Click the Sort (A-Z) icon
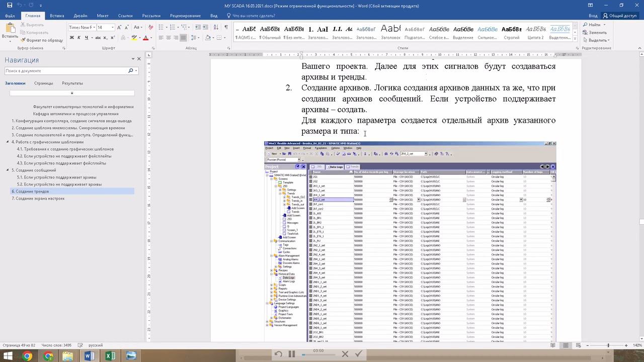The width and height of the screenshot is (644, 362). pyautogui.click(x=215, y=27)
